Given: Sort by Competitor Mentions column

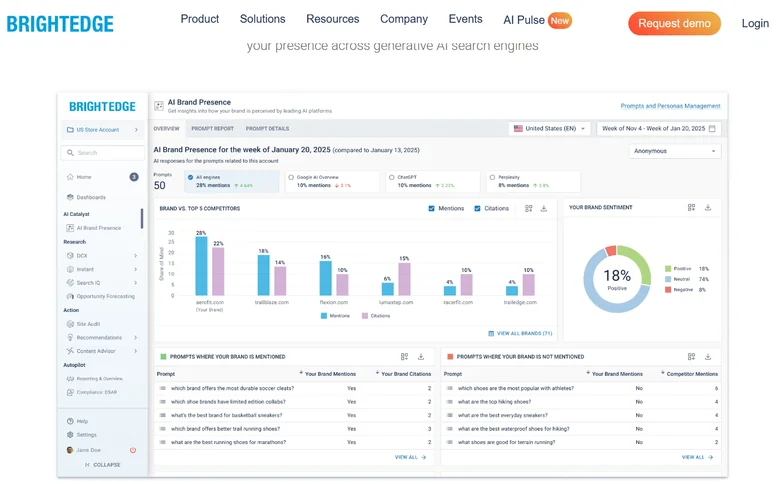Looking at the screenshot, I should 689,374.
